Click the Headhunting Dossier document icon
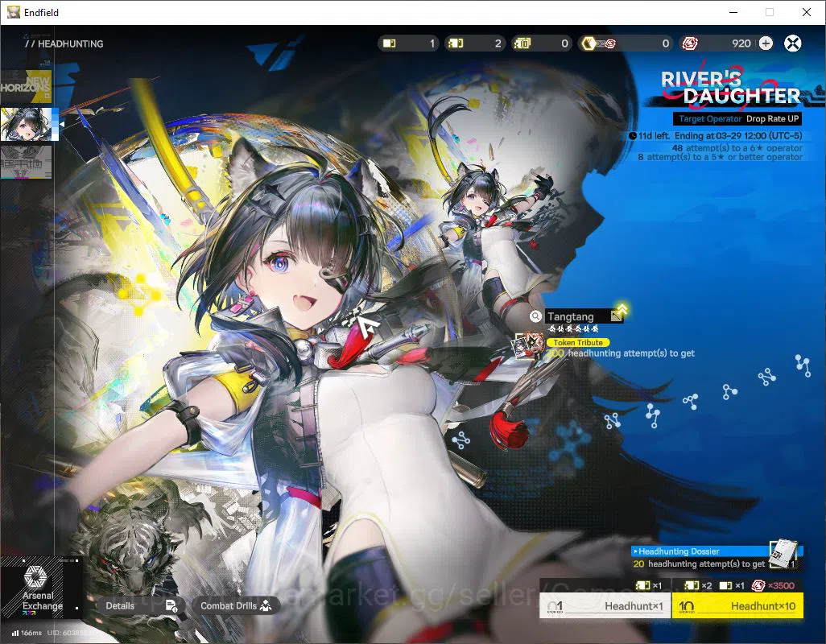This screenshot has height=644, width=826. click(x=783, y=554)
